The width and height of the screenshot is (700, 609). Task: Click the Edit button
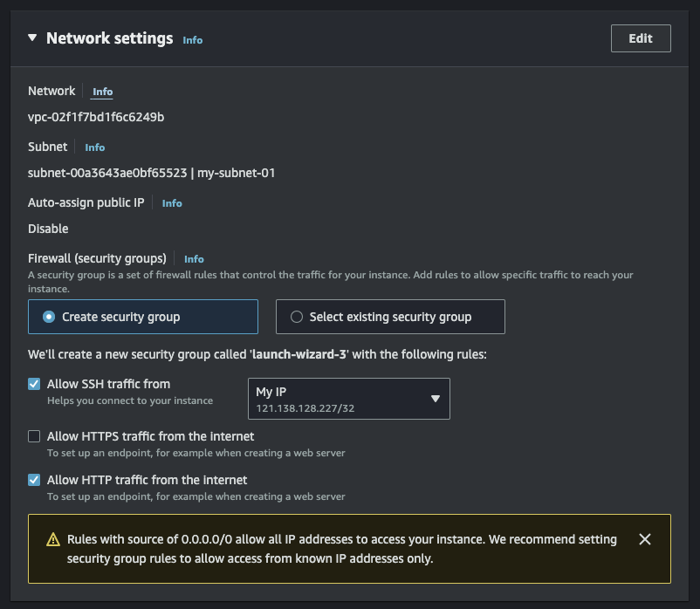(641, 38)
